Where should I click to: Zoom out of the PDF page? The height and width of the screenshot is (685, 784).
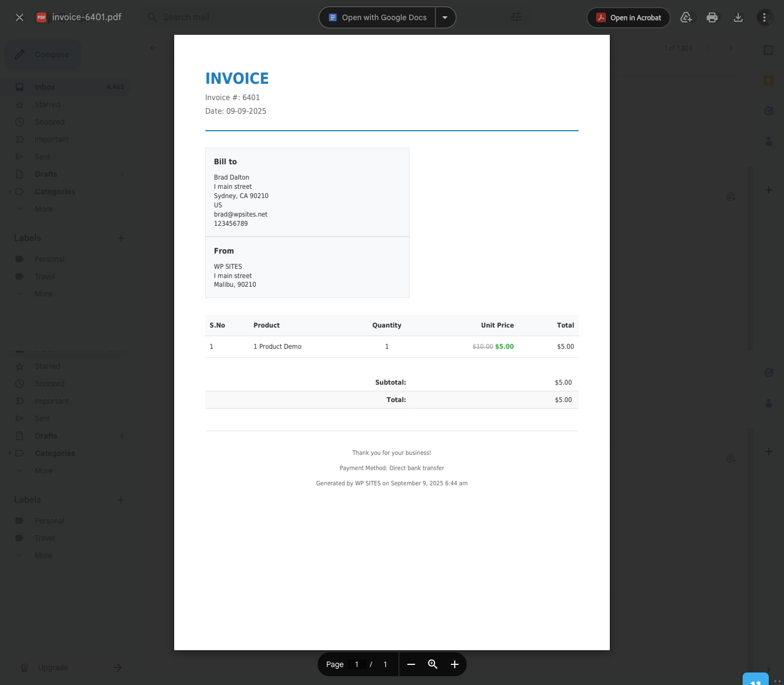pos(411,664)
